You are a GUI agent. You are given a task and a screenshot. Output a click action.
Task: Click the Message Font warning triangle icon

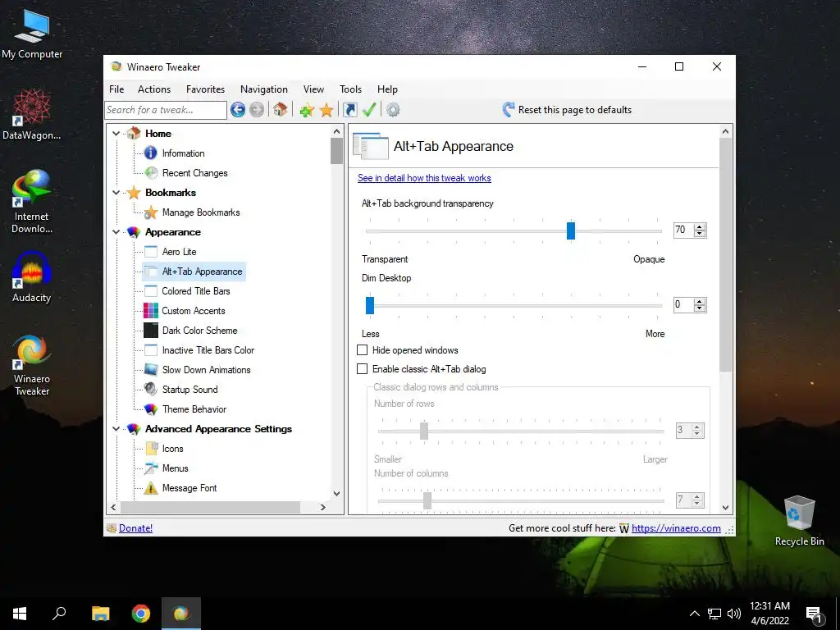[151, 488]
